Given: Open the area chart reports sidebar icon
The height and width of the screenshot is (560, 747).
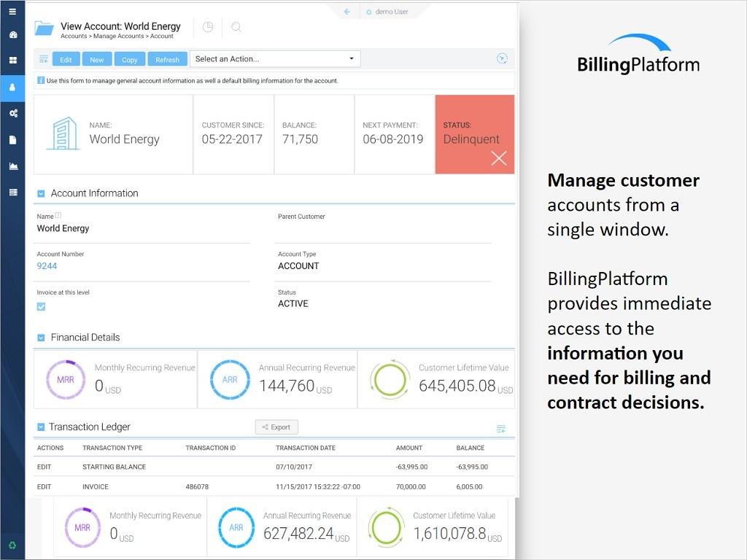Looking at the screenshot, I should [13, 166].
